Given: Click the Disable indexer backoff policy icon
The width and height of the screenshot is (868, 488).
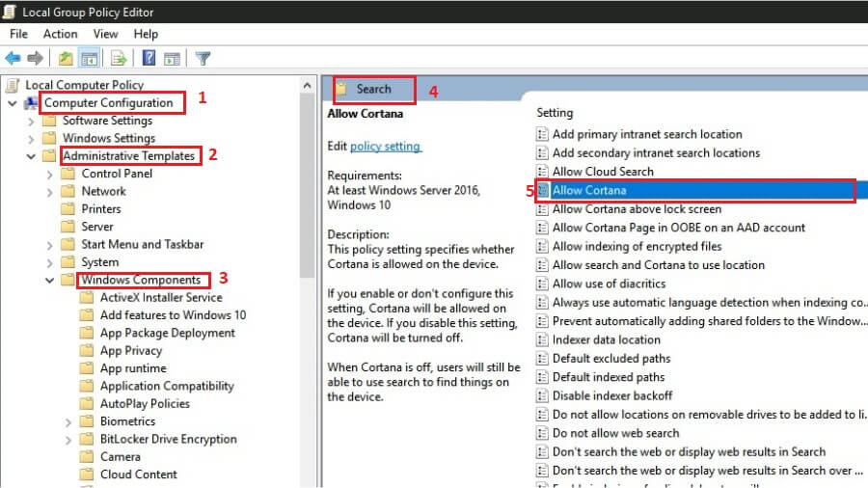Looking at the screenshot, I should (x=542, y=395).
